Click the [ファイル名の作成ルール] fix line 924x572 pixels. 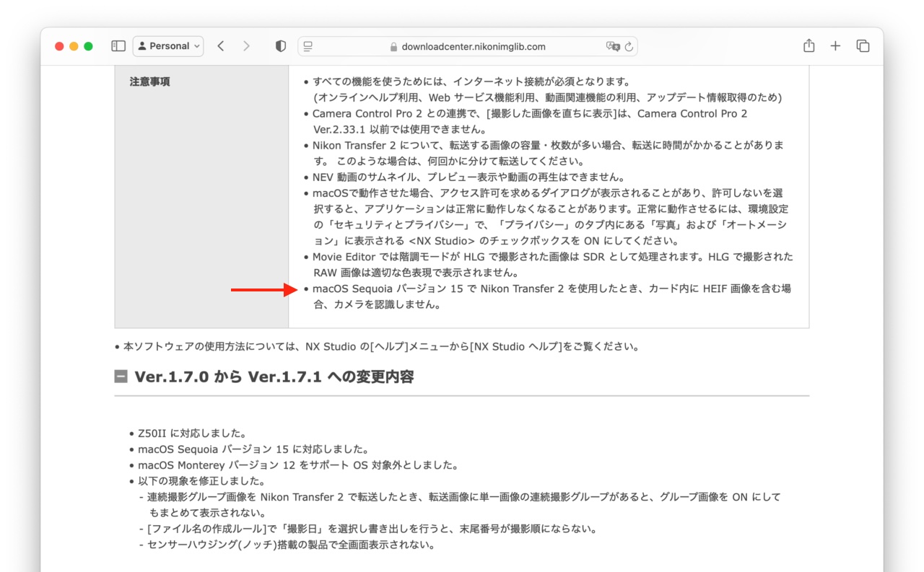368,529
